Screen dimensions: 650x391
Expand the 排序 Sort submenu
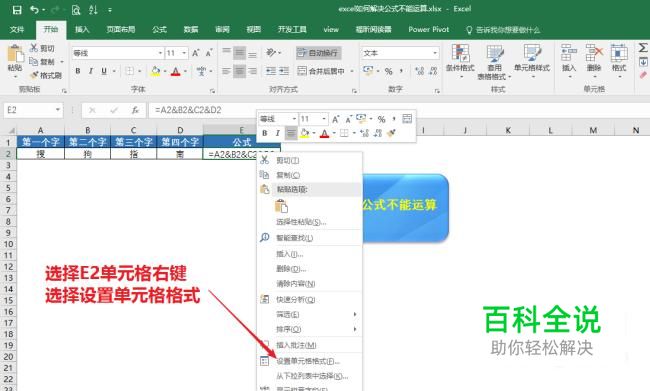[310, 329]
